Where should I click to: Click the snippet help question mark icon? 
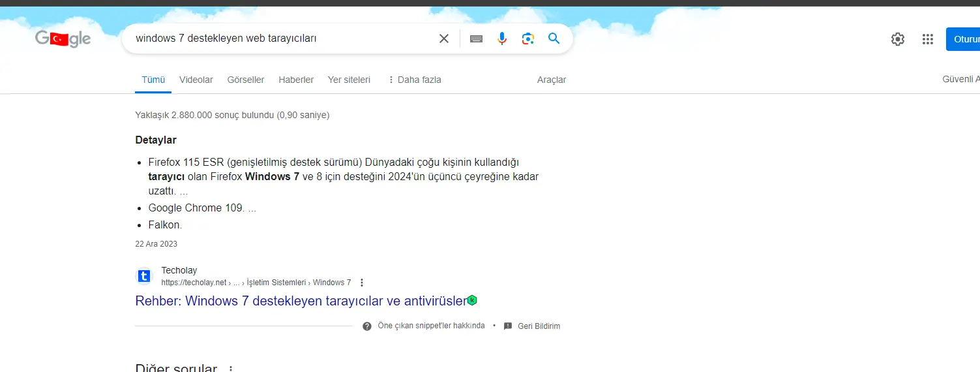(x=367, y=326)
